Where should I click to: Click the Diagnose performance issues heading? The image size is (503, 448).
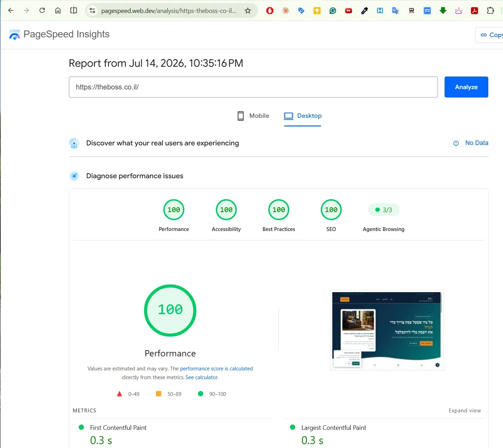pos(135,176)
